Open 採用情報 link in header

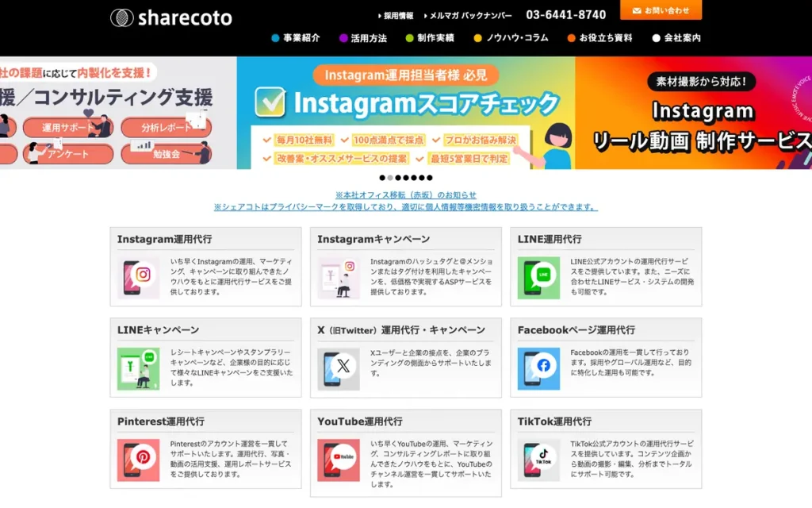pyautogui.click(x=396, y=16)
